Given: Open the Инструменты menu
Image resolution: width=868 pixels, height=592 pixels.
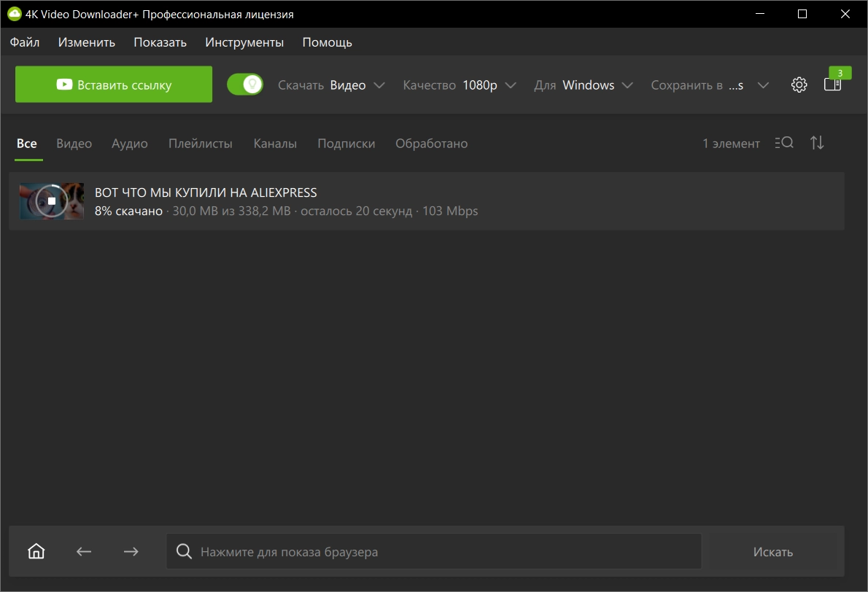Looking at the screenshot, I should point(244,42).
